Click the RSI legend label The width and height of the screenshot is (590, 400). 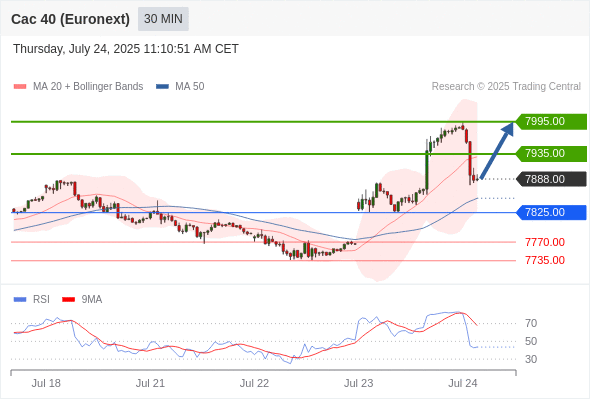pos(41,300)
